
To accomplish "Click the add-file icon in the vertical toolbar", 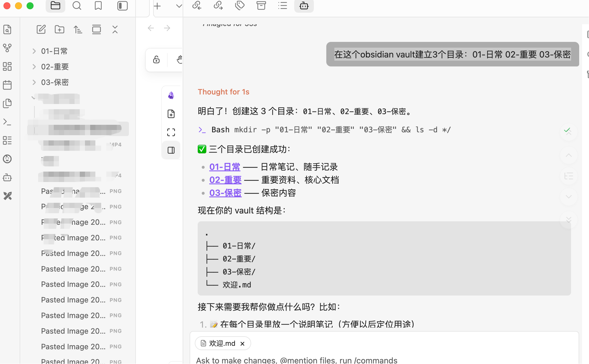I will (171, 114).
